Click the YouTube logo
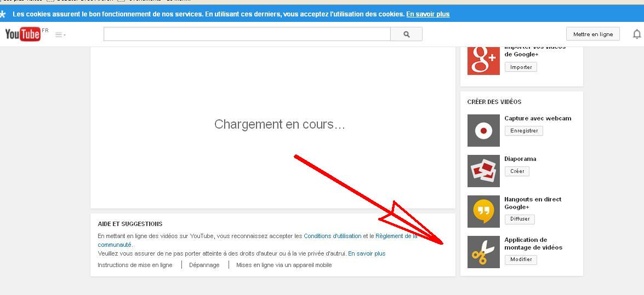 [23, 34]
